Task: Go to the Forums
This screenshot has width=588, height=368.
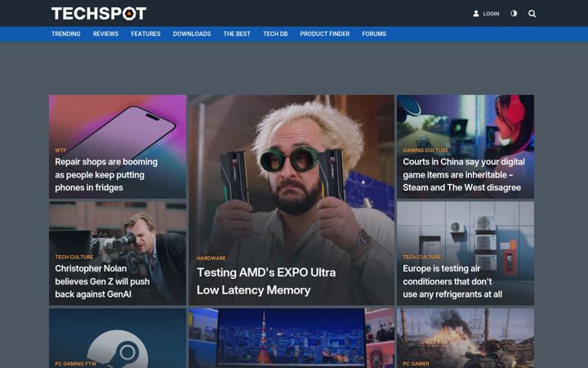Action: [x=374, y=34]
